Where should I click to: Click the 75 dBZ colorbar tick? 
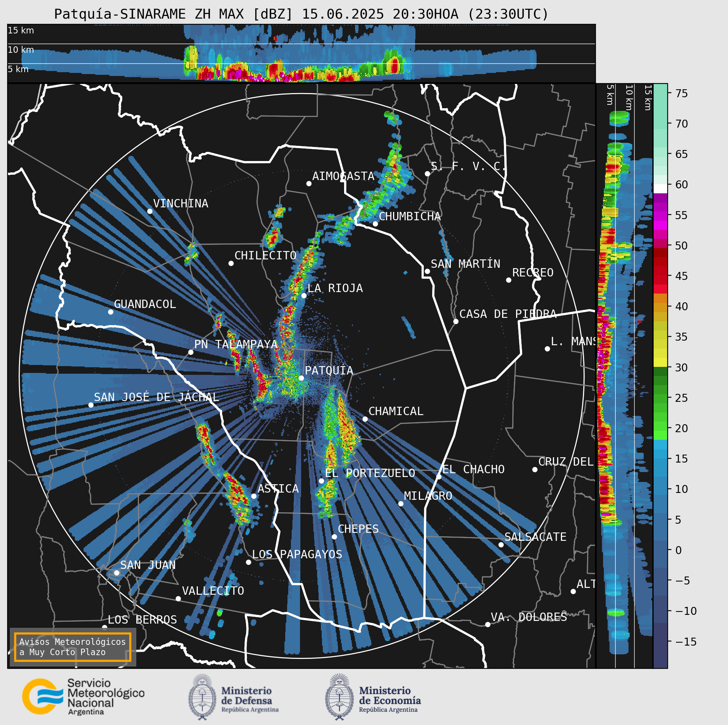pos(682,93)
